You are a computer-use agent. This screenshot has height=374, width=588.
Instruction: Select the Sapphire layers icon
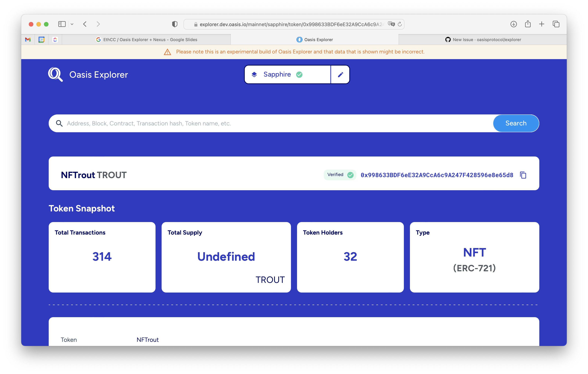click(x=254, y=74)
